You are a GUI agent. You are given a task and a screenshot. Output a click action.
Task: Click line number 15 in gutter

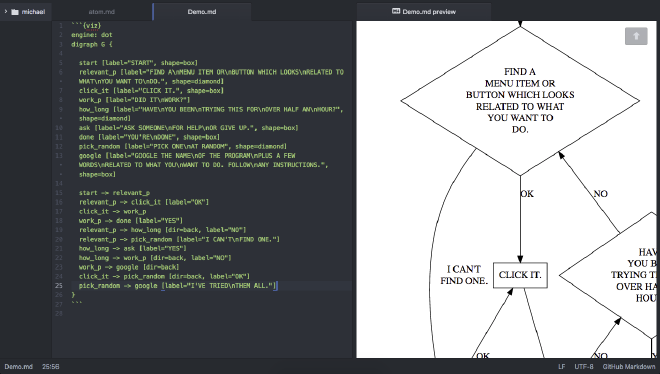tap(59, 193)
